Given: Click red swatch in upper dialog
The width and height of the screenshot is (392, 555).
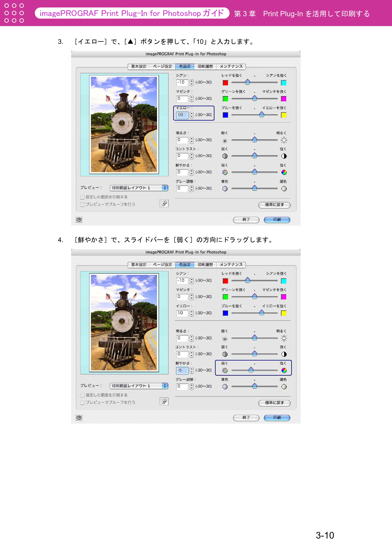Looking at the screenshot, I should tap(225, 83).
